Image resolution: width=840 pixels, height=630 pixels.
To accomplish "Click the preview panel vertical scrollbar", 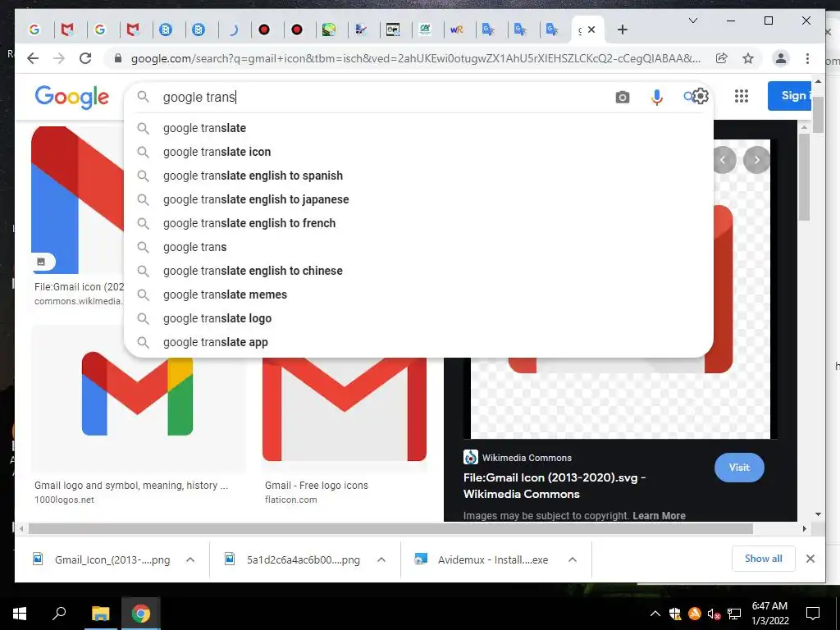I will point(804,177).
